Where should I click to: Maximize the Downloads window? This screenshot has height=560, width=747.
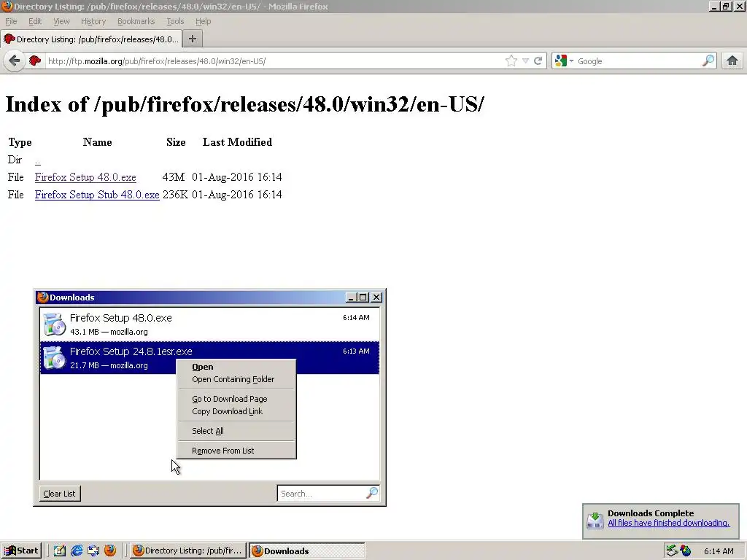click(363, 297)
